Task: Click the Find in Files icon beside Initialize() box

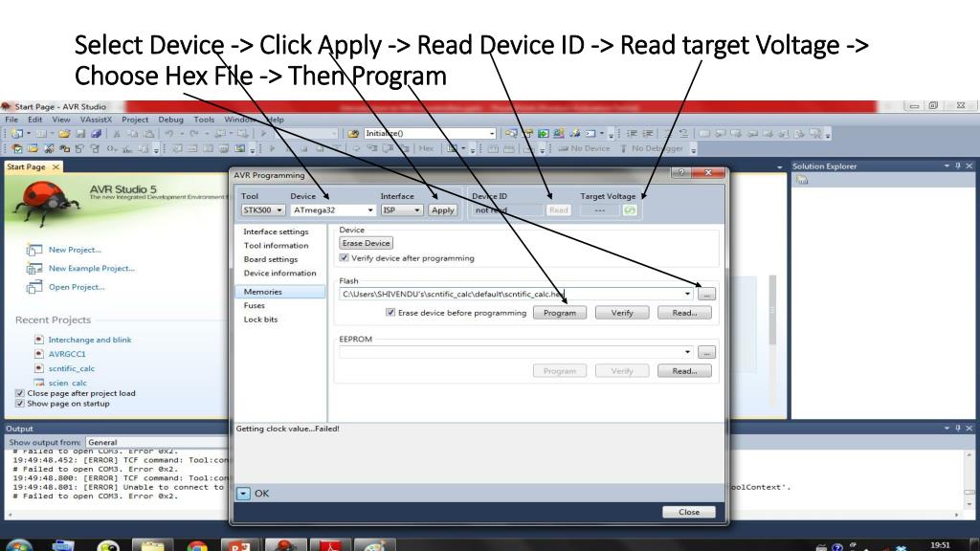Action: 353,134
